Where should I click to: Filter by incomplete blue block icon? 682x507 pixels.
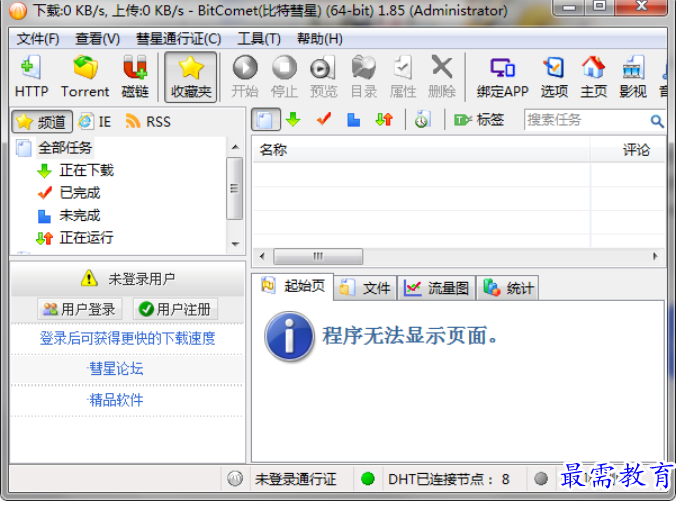click(x=353, y=120)
